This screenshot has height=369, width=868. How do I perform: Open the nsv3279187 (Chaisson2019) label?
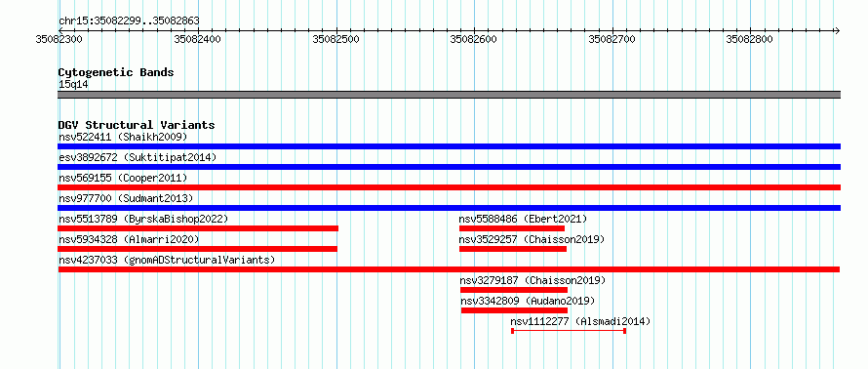(533, 280)
